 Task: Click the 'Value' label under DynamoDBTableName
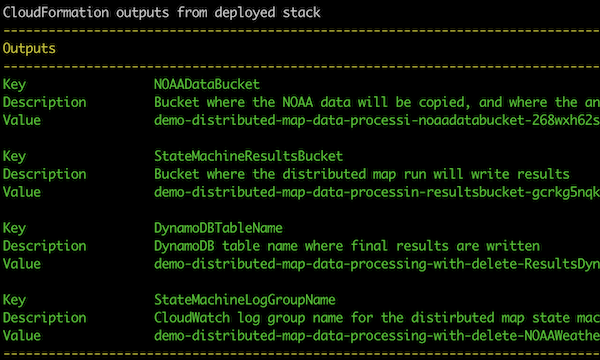[x=21, y=264]
